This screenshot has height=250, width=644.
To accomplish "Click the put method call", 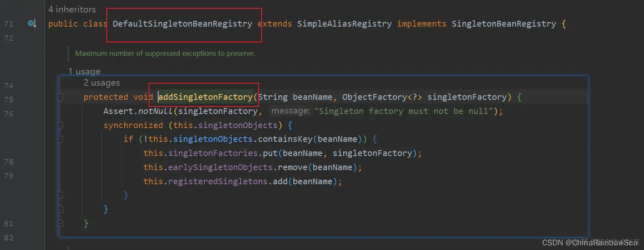I will click(270, 153).
